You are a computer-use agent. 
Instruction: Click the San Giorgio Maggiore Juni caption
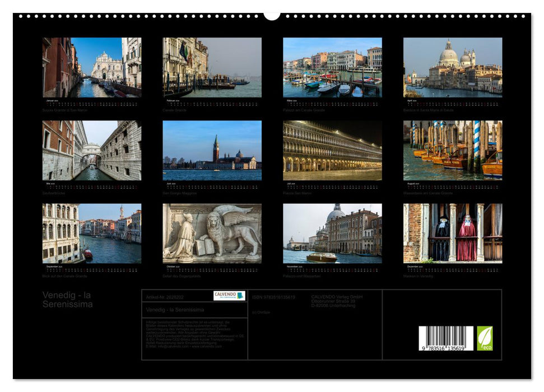pyautogui.click(x=181, y=193)
